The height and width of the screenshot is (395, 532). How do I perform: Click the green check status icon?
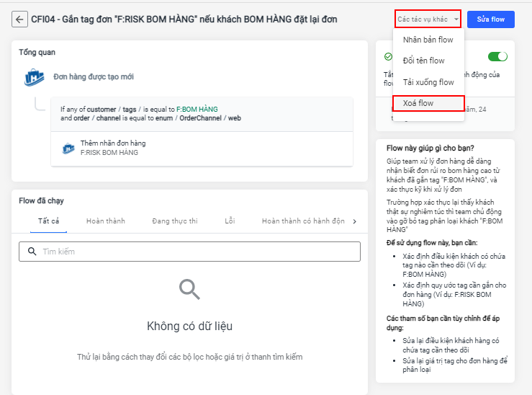388,56
